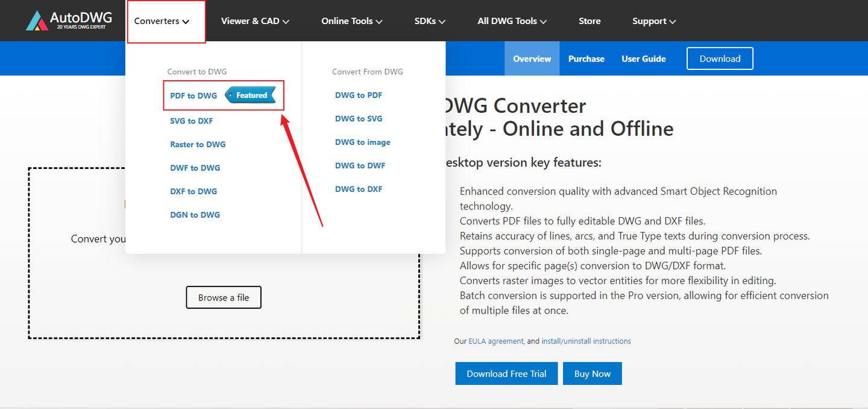
Task: Open the EULA agreement link
Action: pyautogui.click(x=496, y=341)
